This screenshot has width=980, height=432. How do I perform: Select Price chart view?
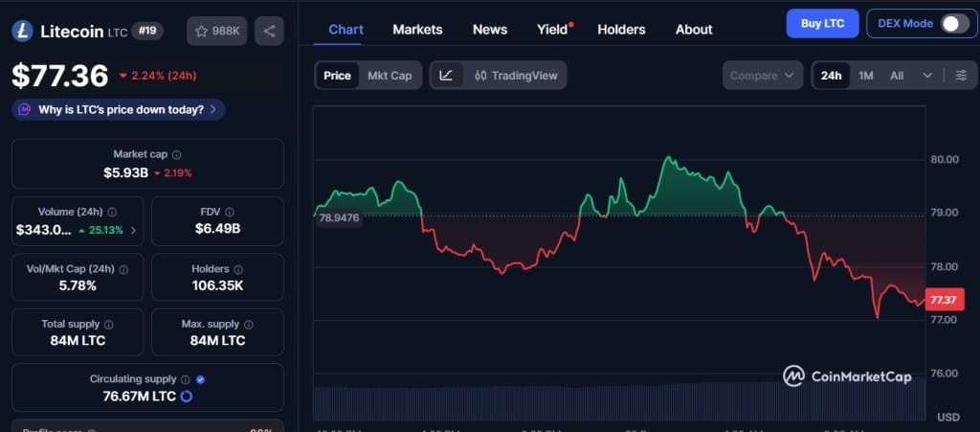coord(337,76)
